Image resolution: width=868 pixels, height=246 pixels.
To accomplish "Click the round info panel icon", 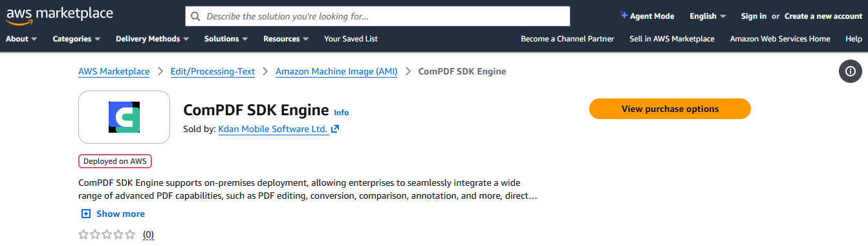I will [851, 71].
